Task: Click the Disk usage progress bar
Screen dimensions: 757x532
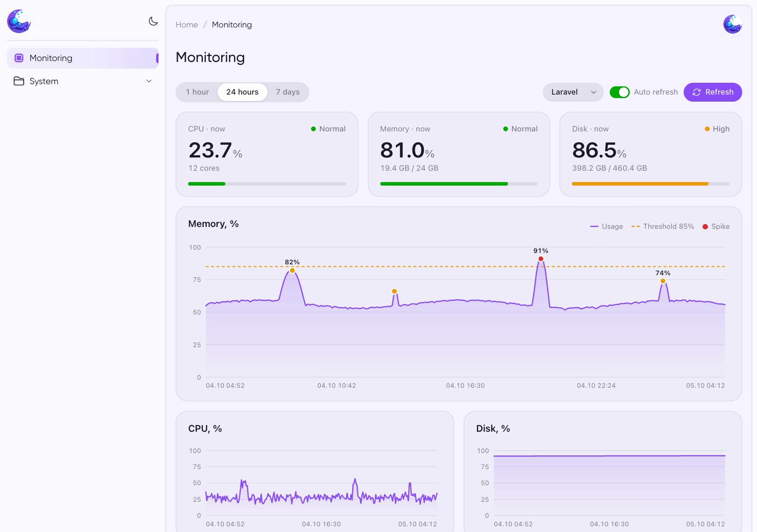Action: tap(651, 184)
